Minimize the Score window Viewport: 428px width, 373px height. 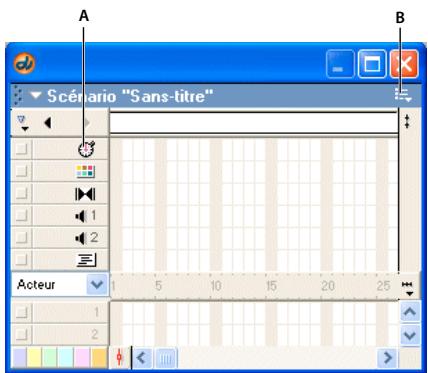tap(340, 63)
